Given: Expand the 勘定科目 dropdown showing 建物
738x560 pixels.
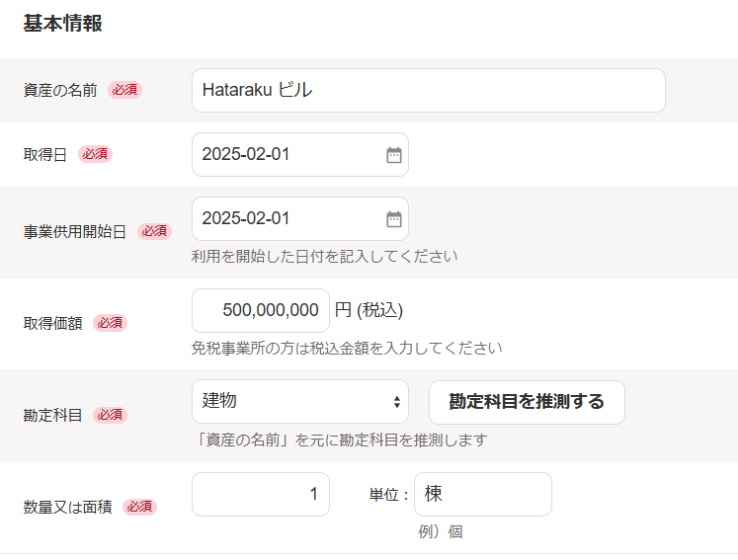Looking at the screenshot, I should pyautogui.click(x=299, y=402).
